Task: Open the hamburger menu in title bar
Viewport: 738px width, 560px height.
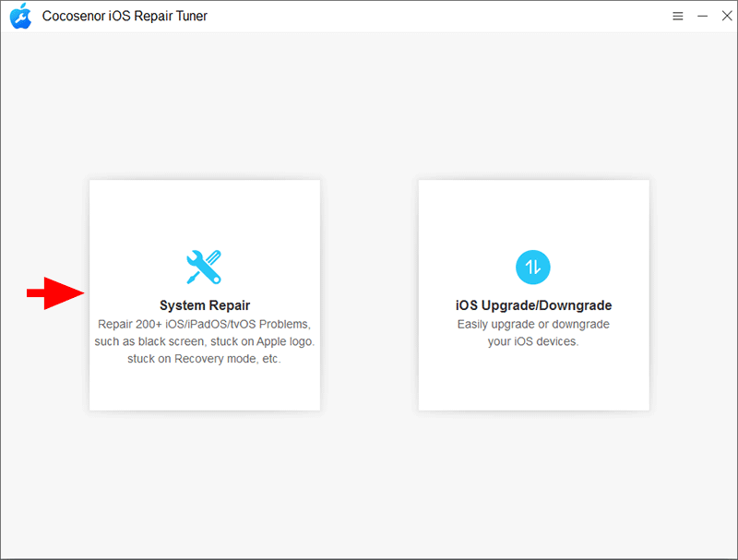Action: tap(678, 17)
